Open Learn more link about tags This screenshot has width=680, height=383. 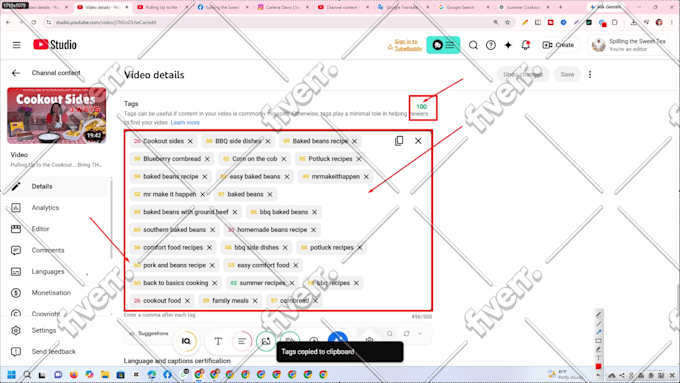(x=185, y=123)
